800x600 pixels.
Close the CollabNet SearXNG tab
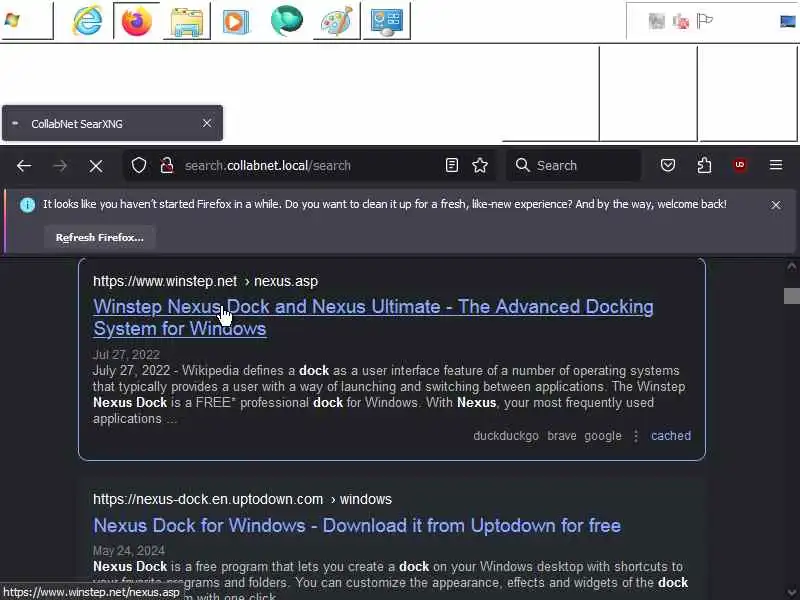(x=207, y=123)
